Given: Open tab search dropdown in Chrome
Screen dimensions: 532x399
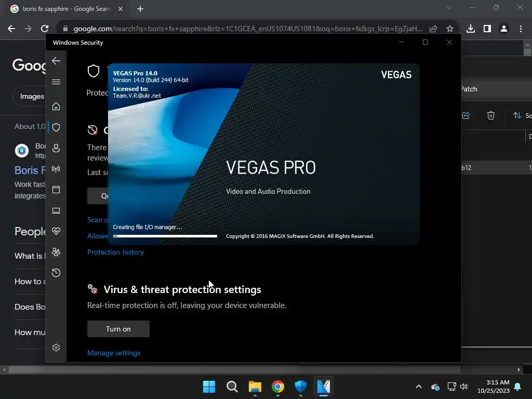Looking at the screenshot, I should coord(448,7).
